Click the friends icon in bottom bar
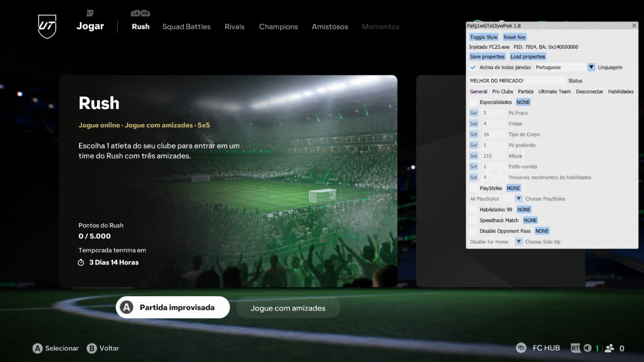Image resolution: width=644 pixels, height=362 pixels. [x=609, y=348]
